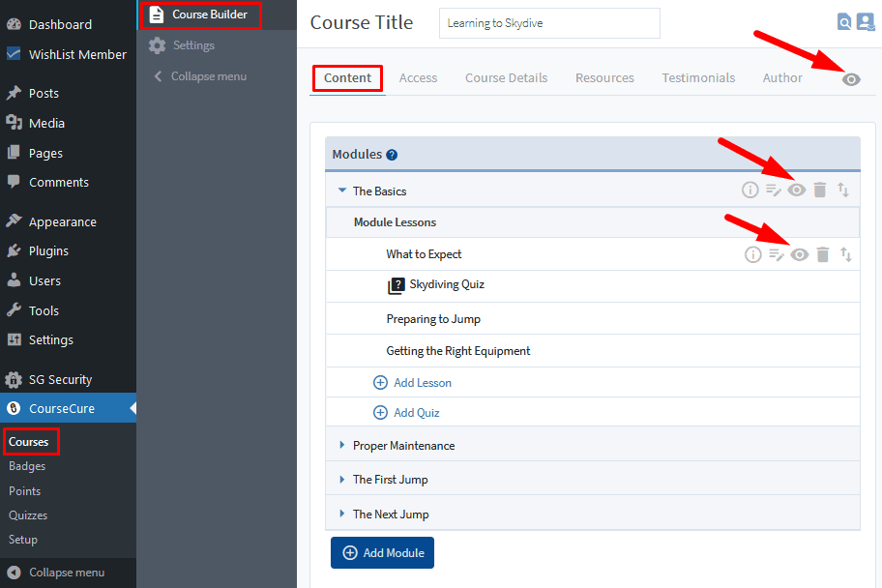882x588 pixels.
Task: Collapse the Course Builder submenu
Action: [x=200, y=76]
